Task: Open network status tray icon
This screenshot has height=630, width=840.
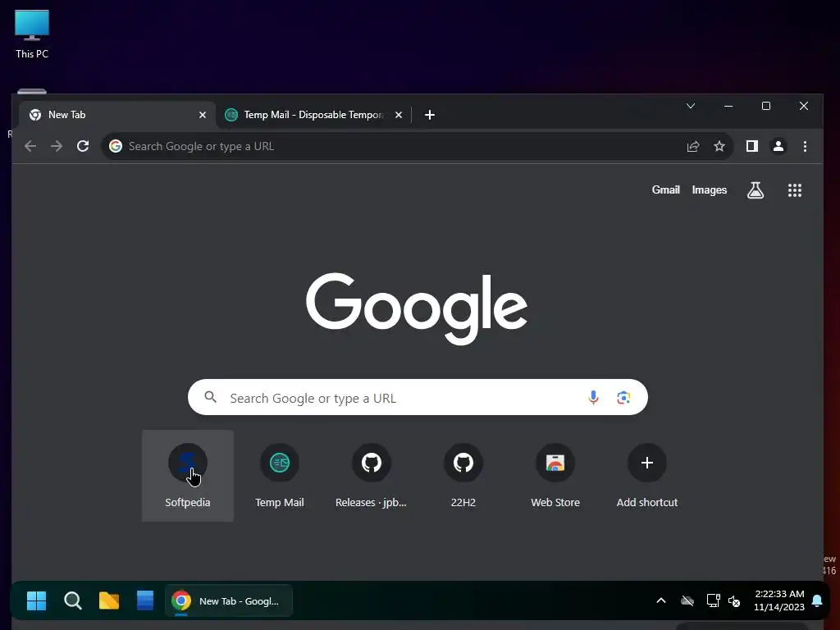Action: (713, 600)
